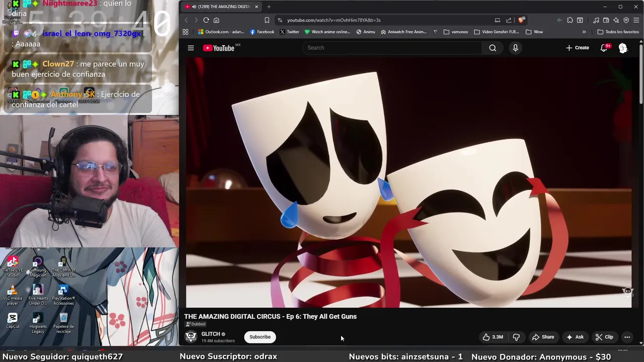Open the Facebook bookmark

click(x=262, y=32)
